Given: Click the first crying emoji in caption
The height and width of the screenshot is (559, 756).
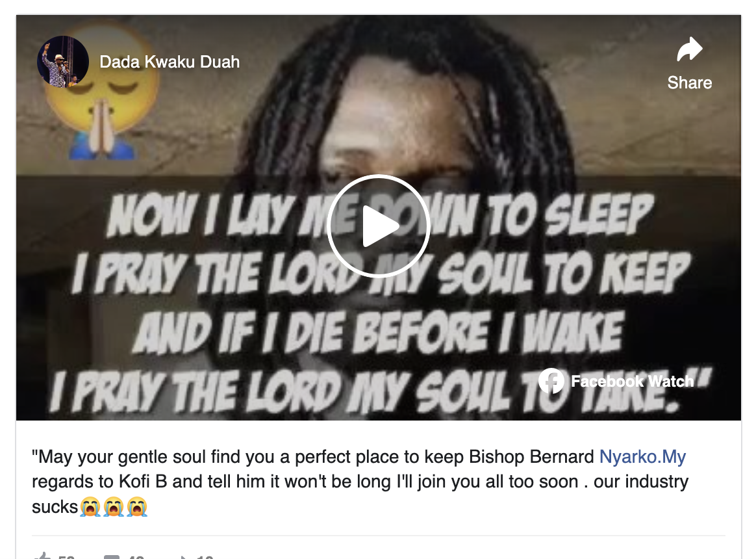Looking at the screenshot, I should coord(90,508).
